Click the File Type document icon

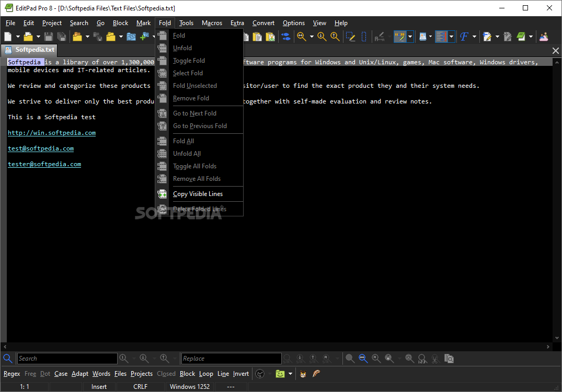(423, 37)
